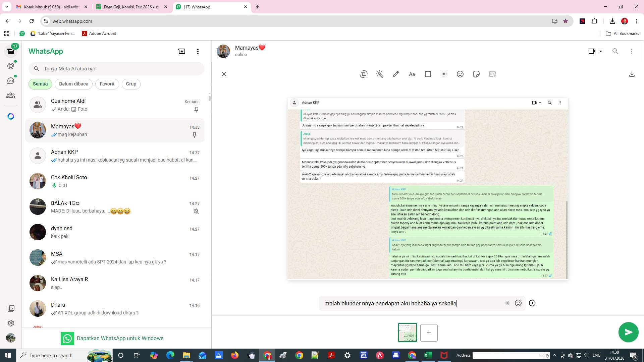This screenshot has width=644, height=362.
Task: Open the blur/pixelate tool
Action: pos(444,74)
